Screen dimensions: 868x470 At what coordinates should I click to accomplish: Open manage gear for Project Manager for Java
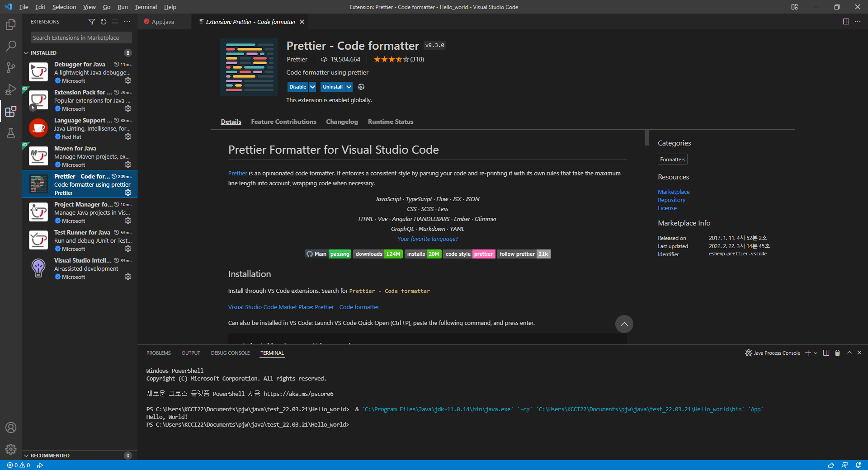(128, 221)
